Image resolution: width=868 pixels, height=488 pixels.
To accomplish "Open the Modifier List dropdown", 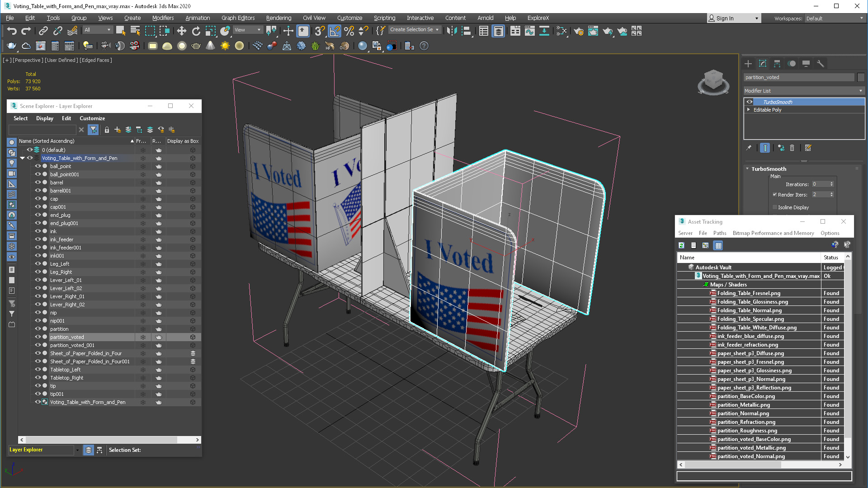I will [804, 91].
